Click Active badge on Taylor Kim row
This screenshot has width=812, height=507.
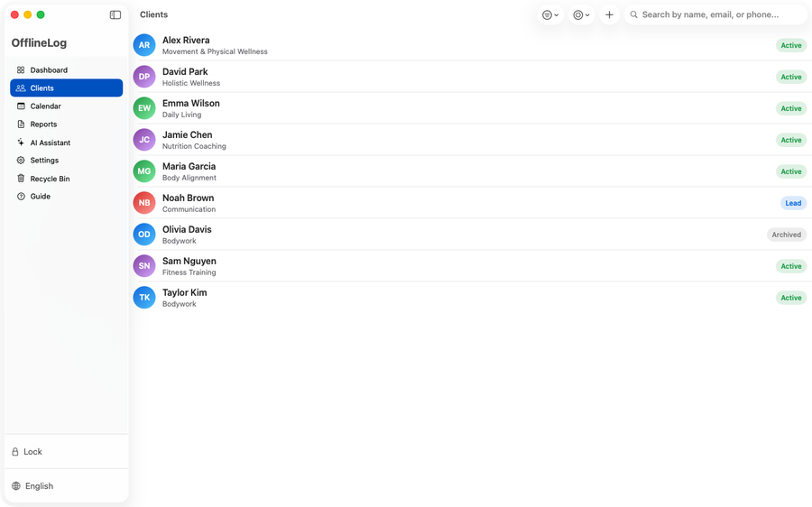pos(790,298)
